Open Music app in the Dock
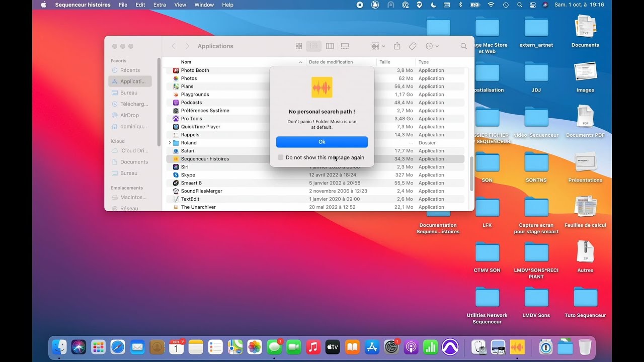 (313, 347)
